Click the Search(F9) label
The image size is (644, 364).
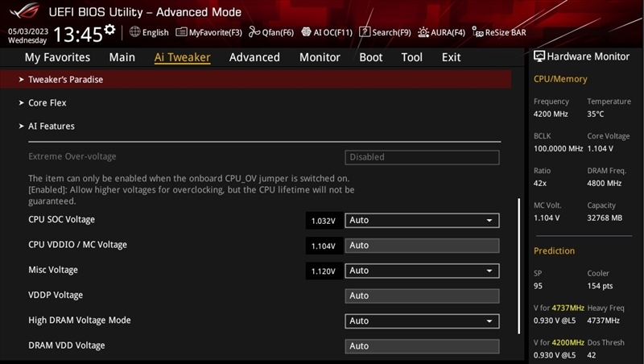pos(391,32)
